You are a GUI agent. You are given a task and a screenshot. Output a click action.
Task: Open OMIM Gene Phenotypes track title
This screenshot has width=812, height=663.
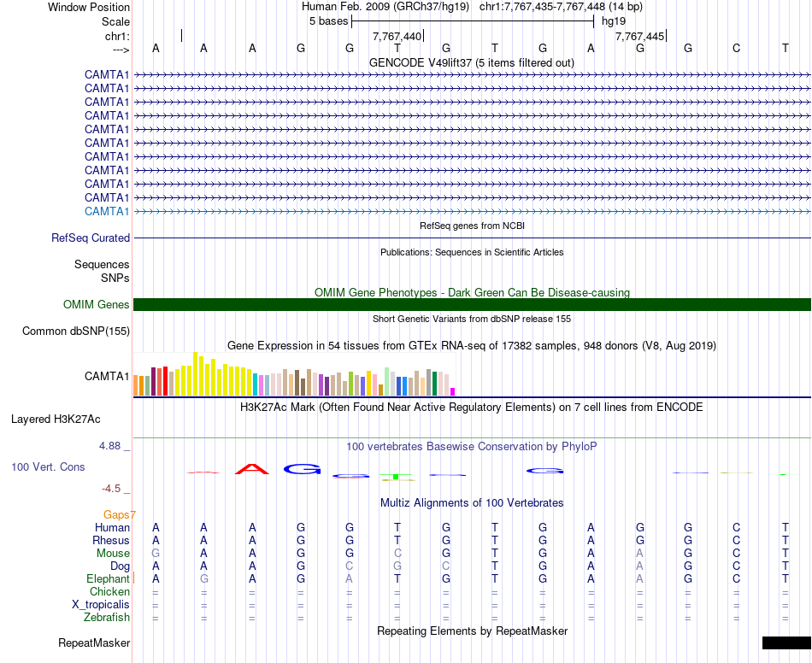(x=472, y=292)
